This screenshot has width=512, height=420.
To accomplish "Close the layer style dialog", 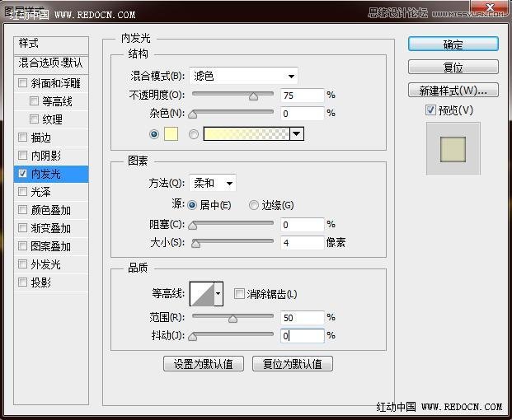I will click(490, 7).
